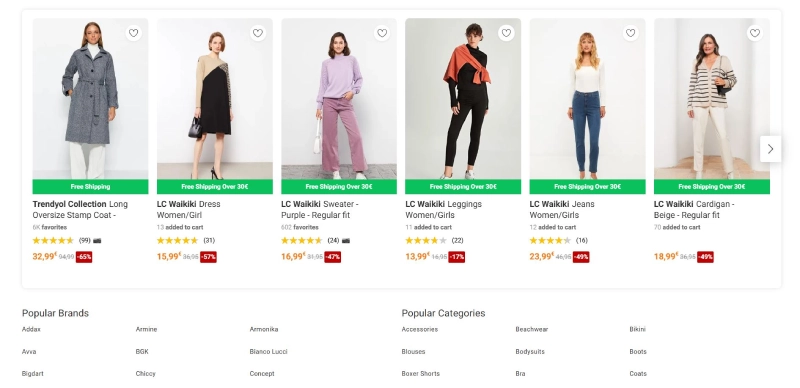Select the Coats category link

click(638, 374)
